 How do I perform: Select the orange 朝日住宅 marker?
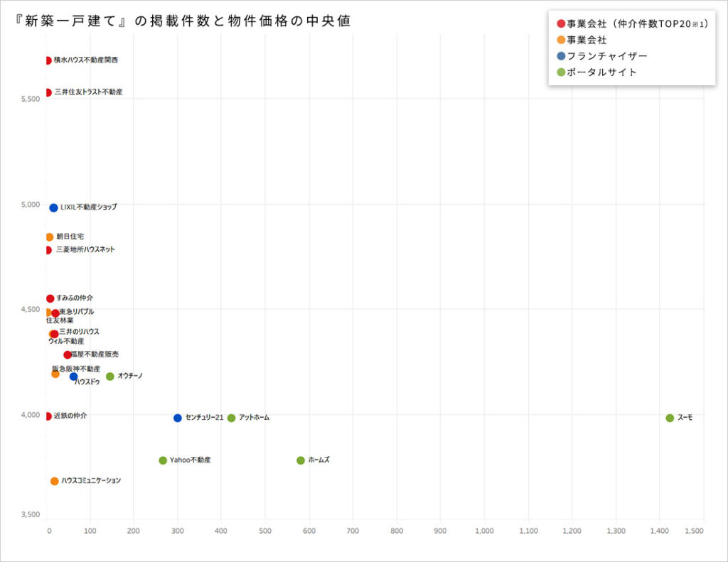49,237
